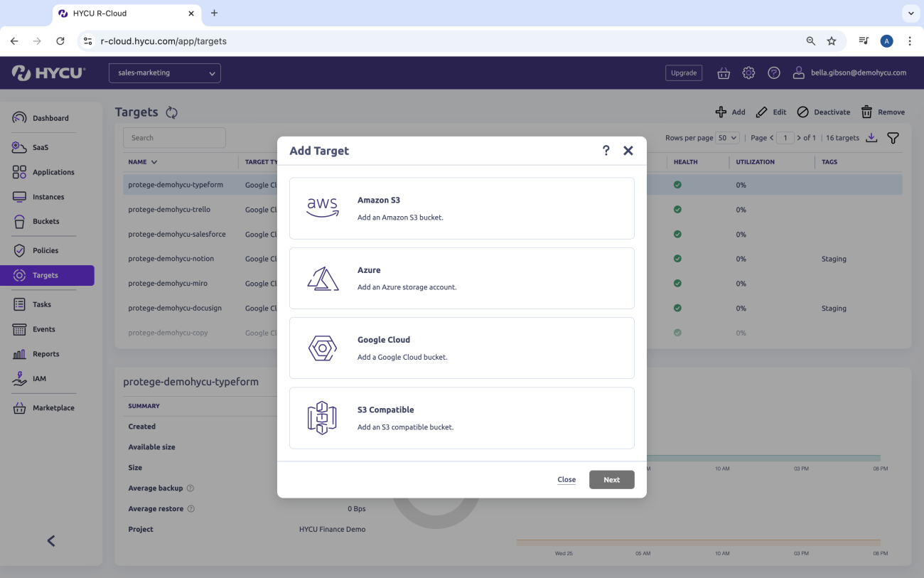The height and width of the screenshot is (578, 924).
Task: Click the Upgrade button
Action: pyautogui.click(x=684, y=73)
